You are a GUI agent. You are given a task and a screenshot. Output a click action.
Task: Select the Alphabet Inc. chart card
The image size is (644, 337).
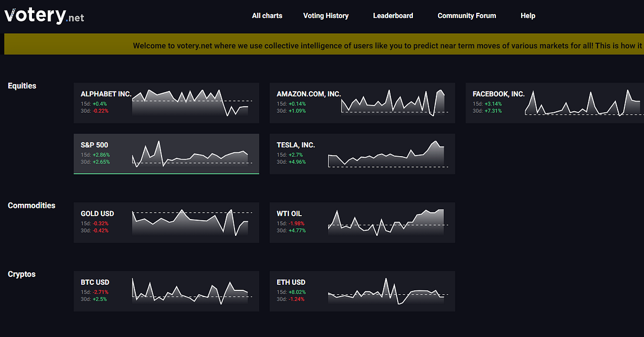pos(167,103)
